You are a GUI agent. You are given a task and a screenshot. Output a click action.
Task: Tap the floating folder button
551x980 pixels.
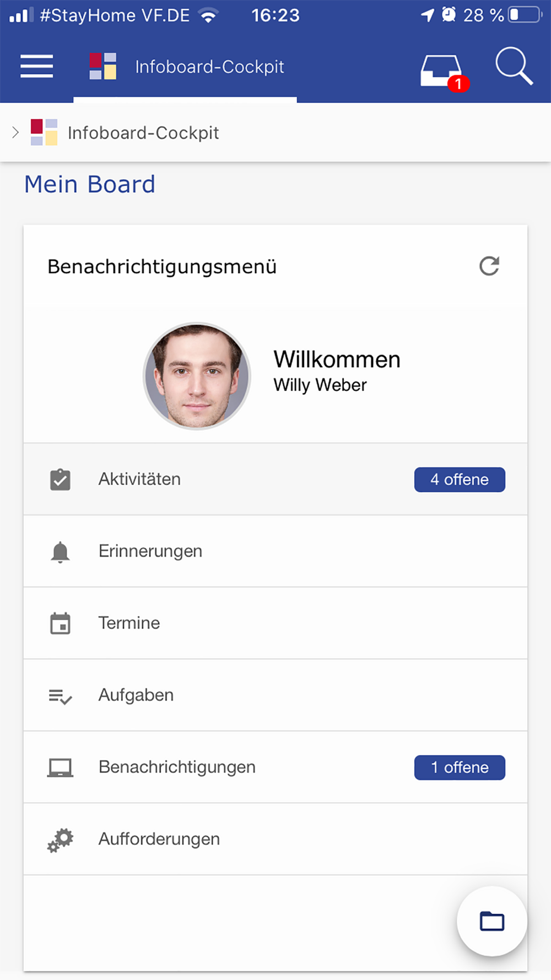click(x=491, y=921)
